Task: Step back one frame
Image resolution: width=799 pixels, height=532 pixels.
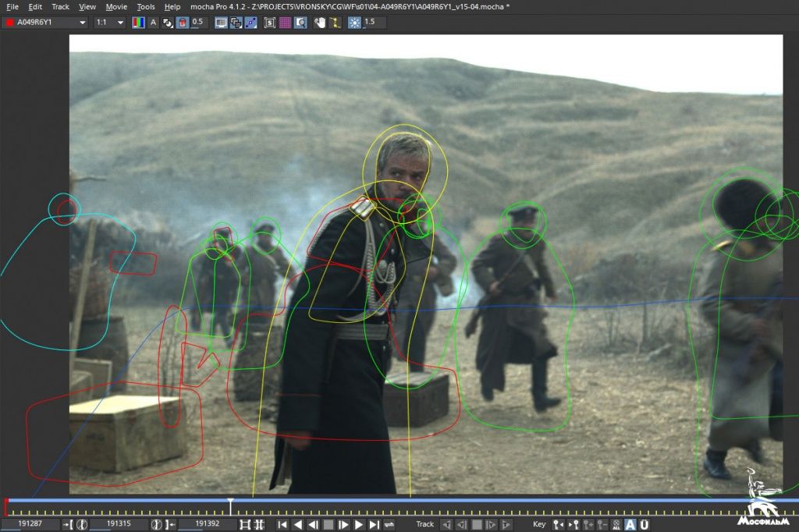Action: click(x=314, y=524)
